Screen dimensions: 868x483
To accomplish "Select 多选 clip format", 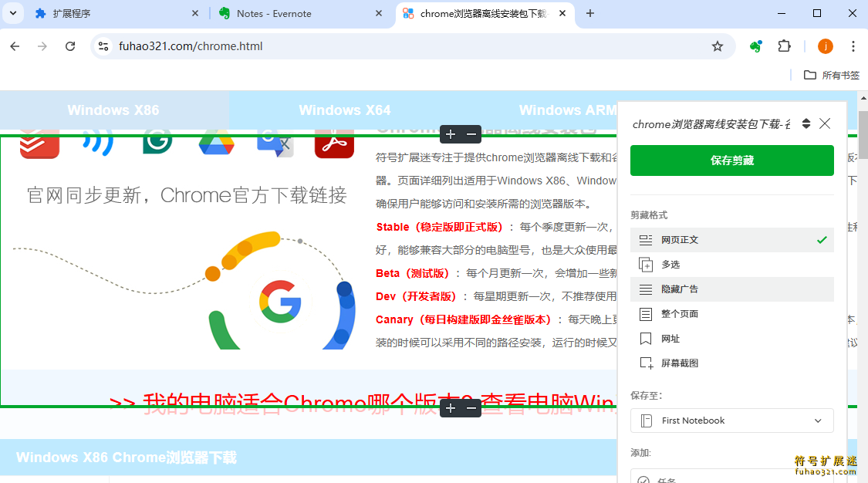I will click(x=732, y=265).
